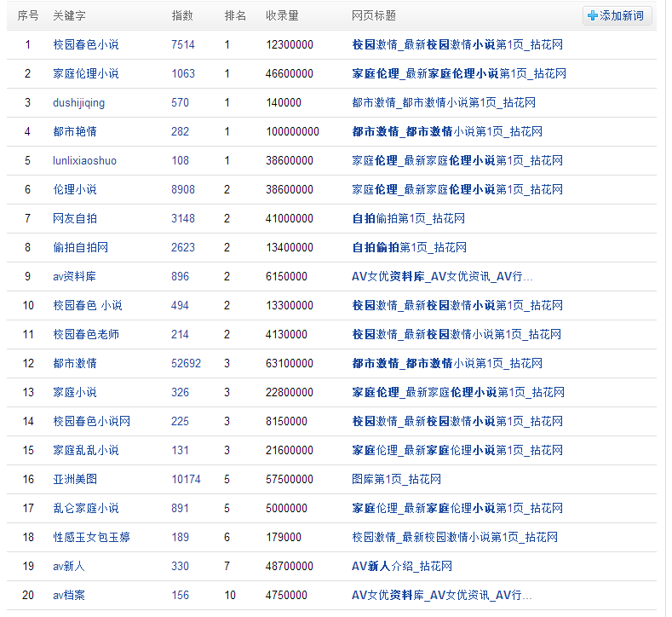Click index value 52692
This screenshot has width=672, height=617.
point(186,364)
